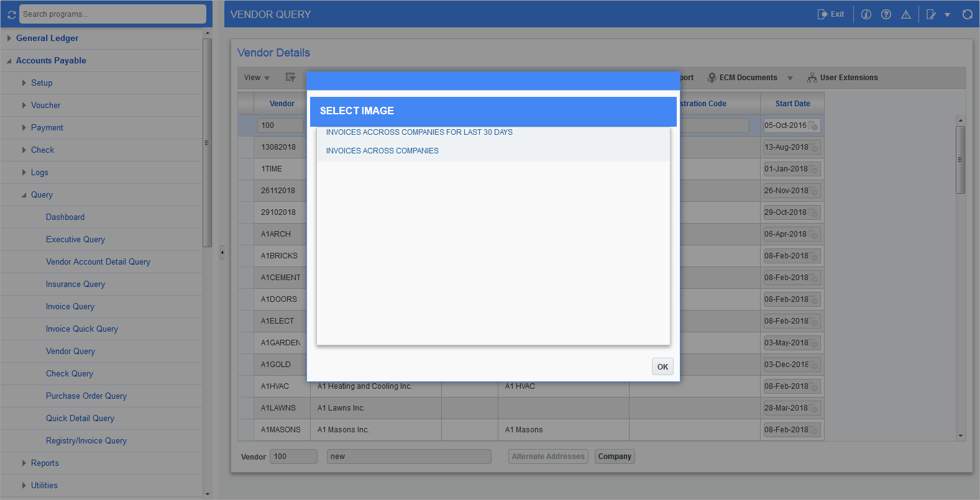The width and height of the screenshot is (980, 500).
Task: Select Invoices Across Companies list item
Action: tap(382, 151)
